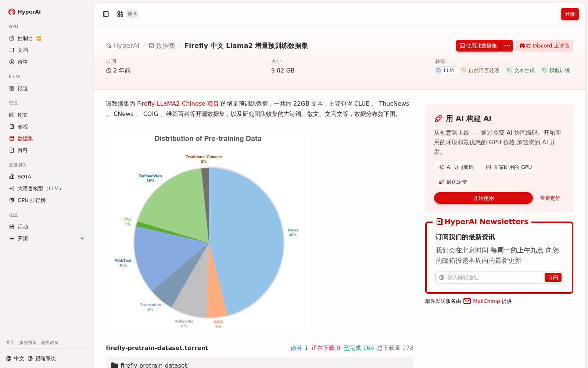
Task: Open the three-dot more options menu
Action: pyautogui.click(x=507, y=46)
